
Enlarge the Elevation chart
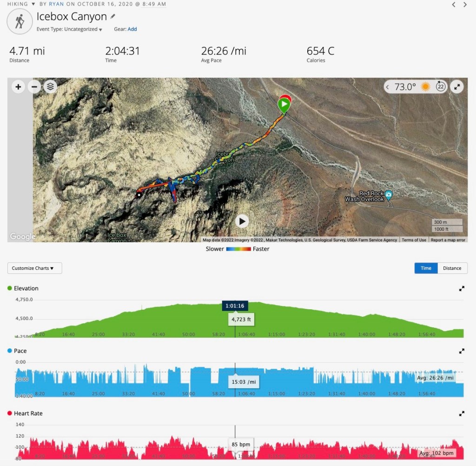[462, 289]
